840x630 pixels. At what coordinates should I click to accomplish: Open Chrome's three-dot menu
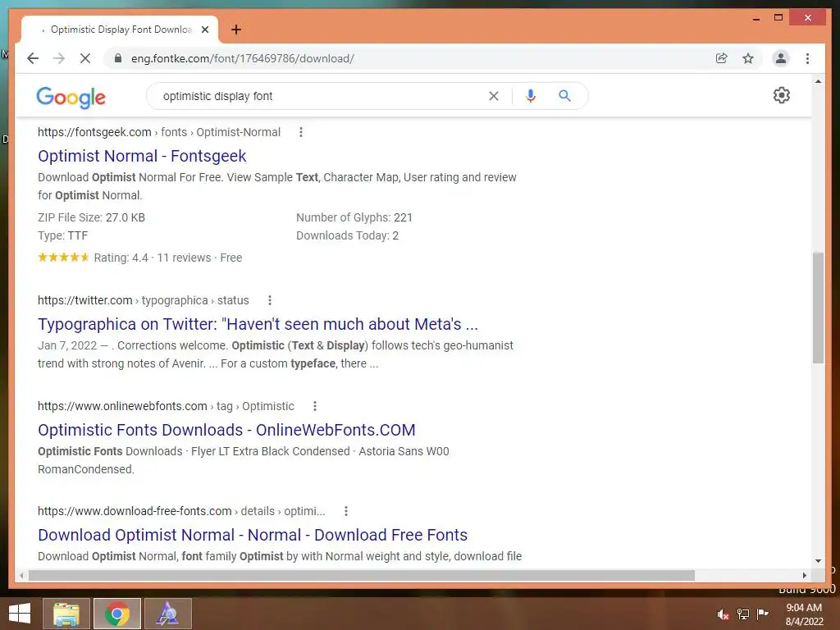[807, 58]
